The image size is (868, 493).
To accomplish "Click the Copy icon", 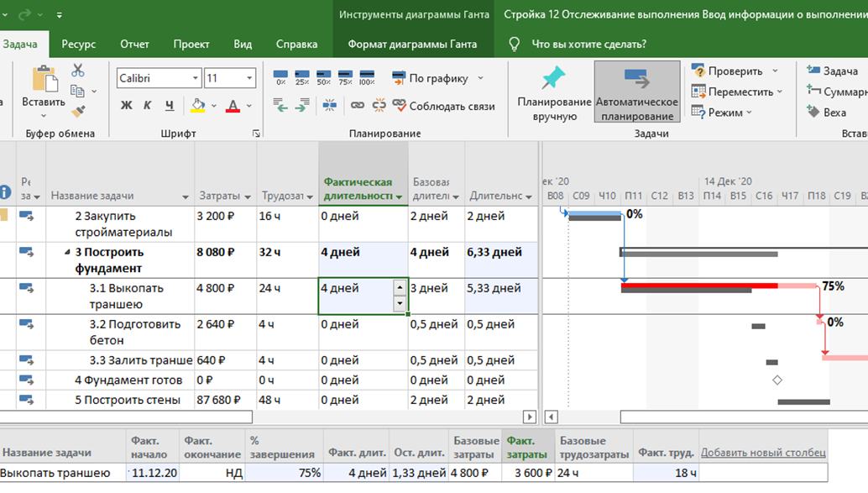I will pos(77,91).
